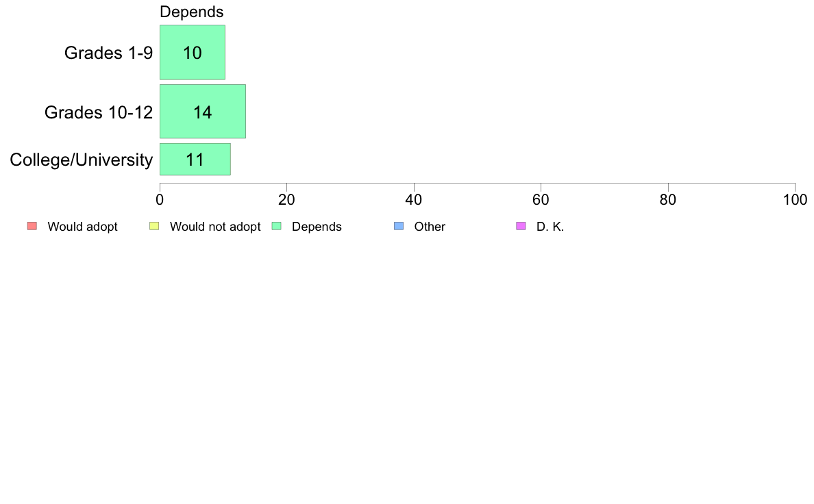Click the Grades 1-9 axis label
This screenshot has height=504, width=814.
[x=108, y=53]
